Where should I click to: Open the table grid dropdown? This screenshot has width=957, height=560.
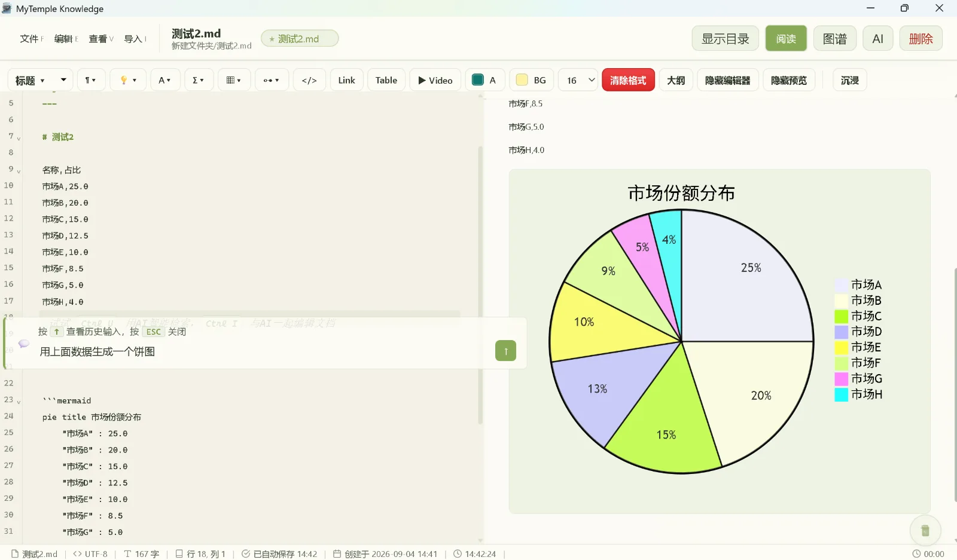pos(234,80)
